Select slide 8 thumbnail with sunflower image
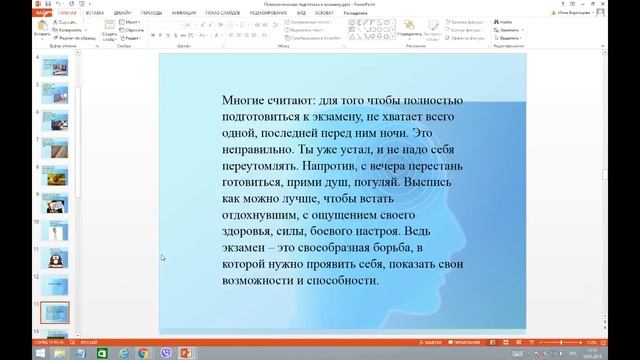The image size is (640, 360). [55, 176]
